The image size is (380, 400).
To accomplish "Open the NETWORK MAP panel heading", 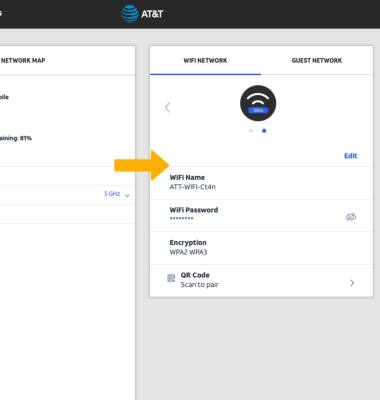I will (x=23, y=61).
